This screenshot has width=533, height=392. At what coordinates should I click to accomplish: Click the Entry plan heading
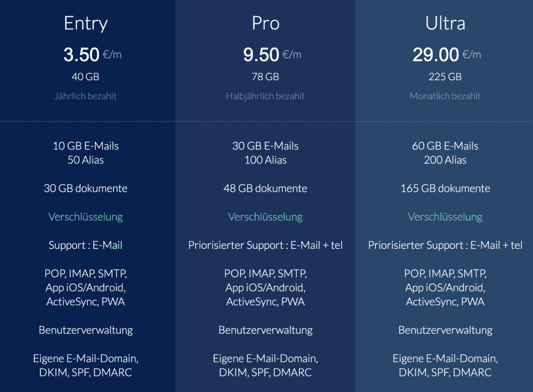86,23
